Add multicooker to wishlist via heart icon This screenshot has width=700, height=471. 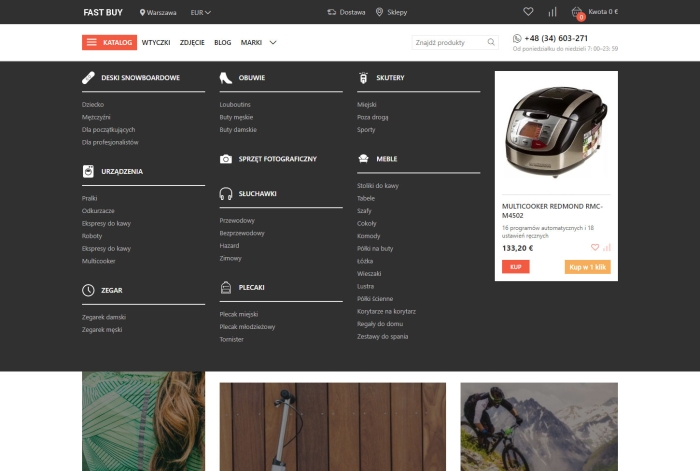(595, 247)
